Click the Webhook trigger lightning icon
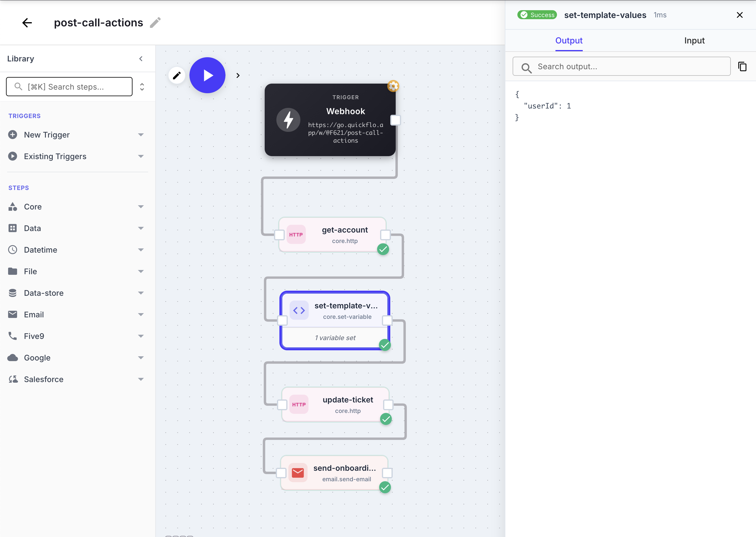The height and width of the screenshot is (537, 756). click(x=288, y=120)
